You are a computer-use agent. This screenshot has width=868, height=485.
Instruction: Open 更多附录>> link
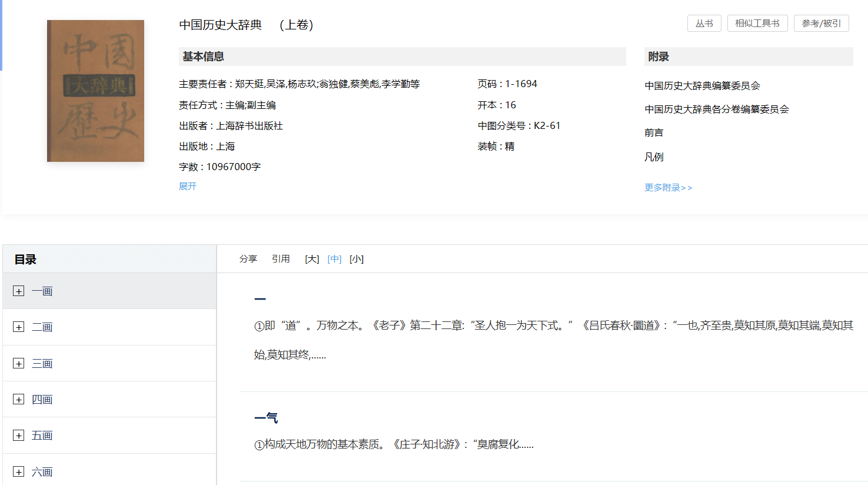pyautogui.click(x=668, y=187)
